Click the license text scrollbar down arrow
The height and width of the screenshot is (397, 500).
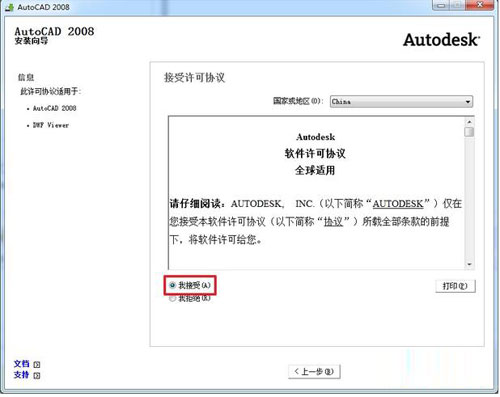469,264
